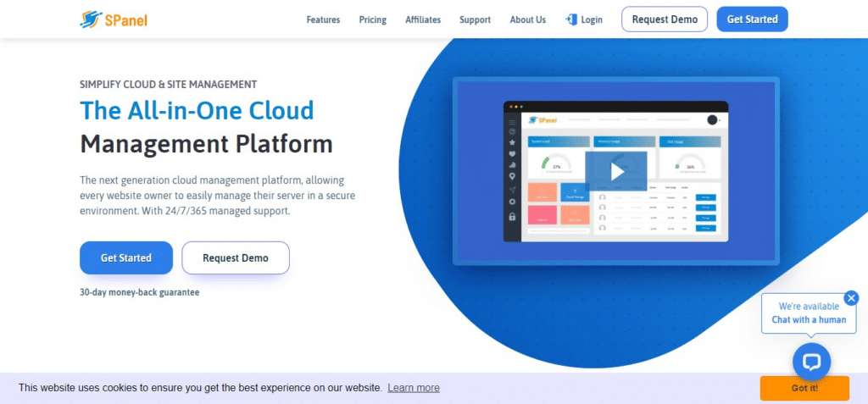Close the chat availability popup
Image resolution: width=868 pixels, height=404 pixels.
tap(851, 298)
